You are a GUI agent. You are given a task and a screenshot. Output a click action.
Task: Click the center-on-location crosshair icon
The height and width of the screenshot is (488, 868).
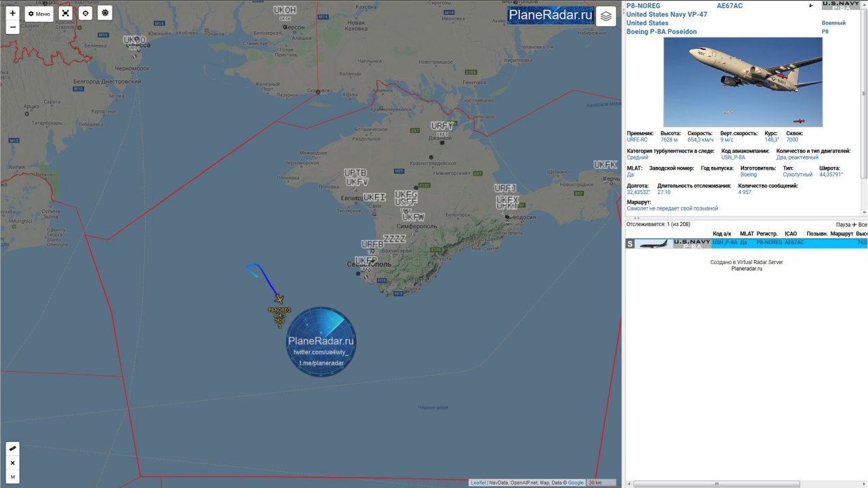click(85, 14)
